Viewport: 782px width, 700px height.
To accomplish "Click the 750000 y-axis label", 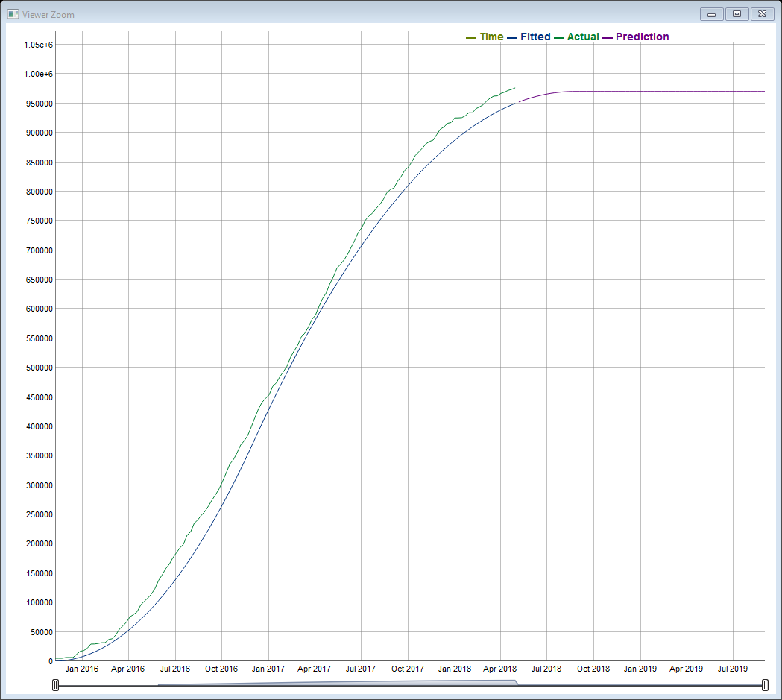I will coord(40,221).
